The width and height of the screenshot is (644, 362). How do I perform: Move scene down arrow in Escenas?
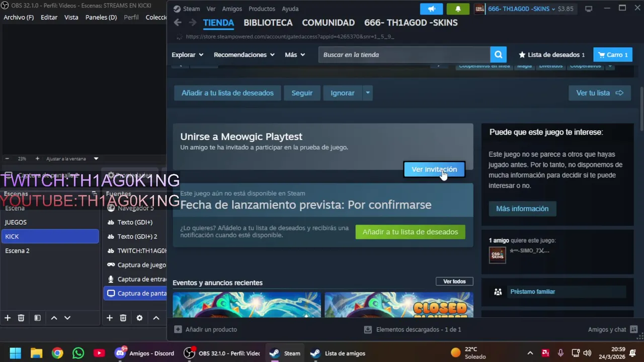click(x=67, y=318)
